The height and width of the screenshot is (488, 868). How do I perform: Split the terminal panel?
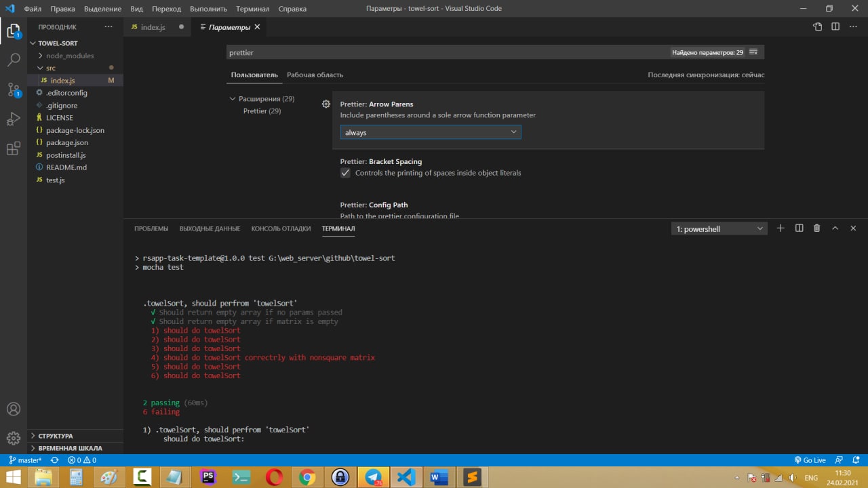click(x=799, y=228)
